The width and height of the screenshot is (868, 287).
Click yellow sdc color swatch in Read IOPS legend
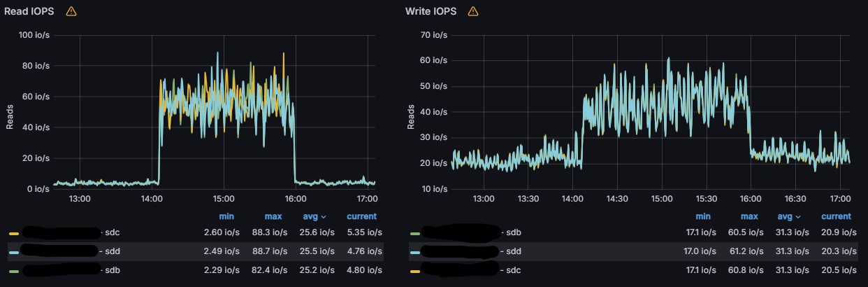[14, 233]
